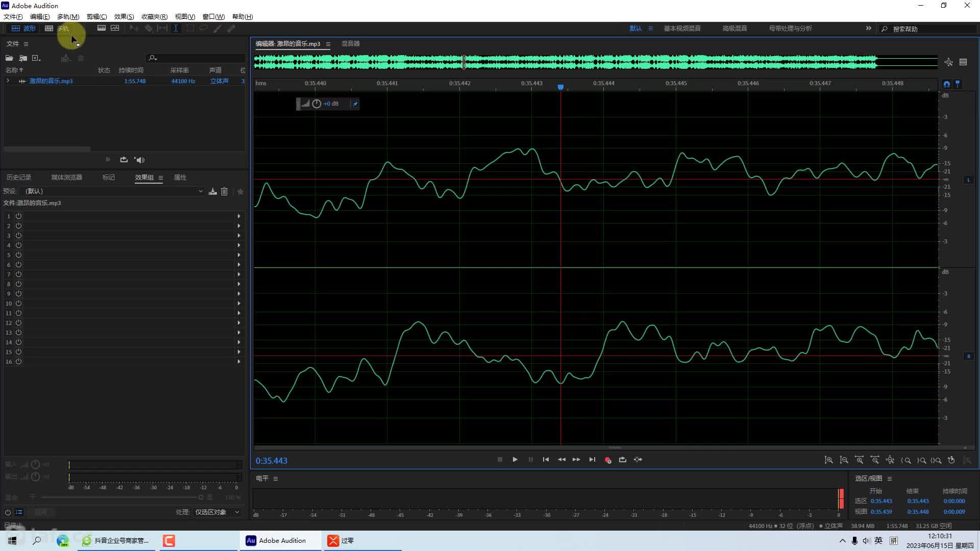
Task: Open effect slot 8 arrow menu
Action: (239, 284)
